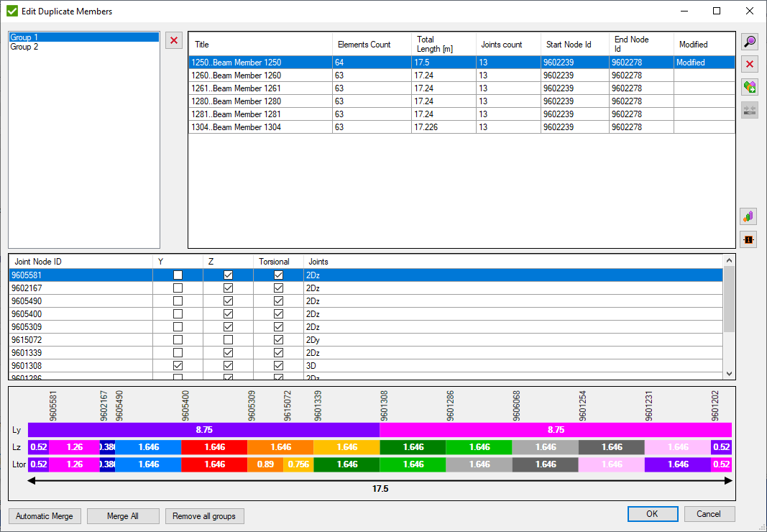
Task: Click the colored cubes with green arrow icon
Action: pos(750,87)
